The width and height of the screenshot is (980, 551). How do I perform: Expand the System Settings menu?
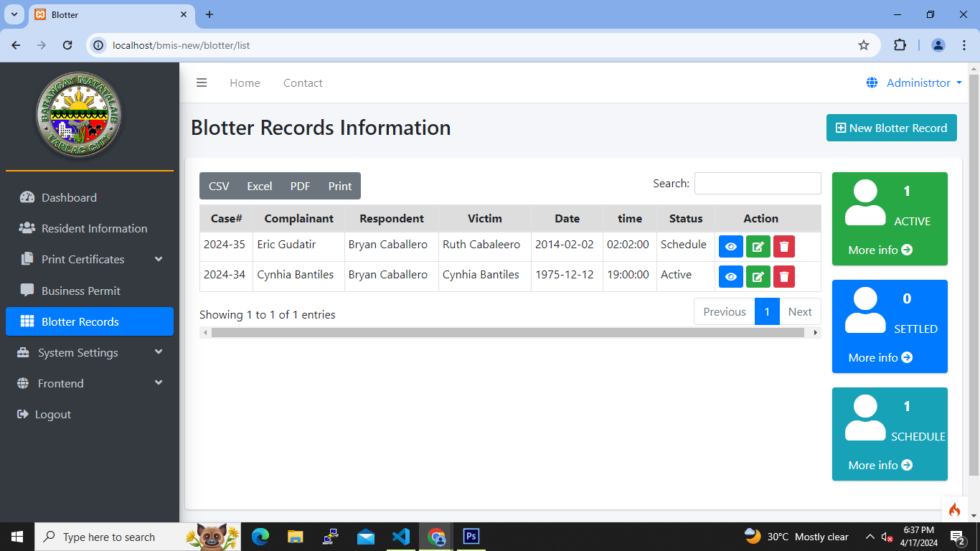click(x=90, y=353)
